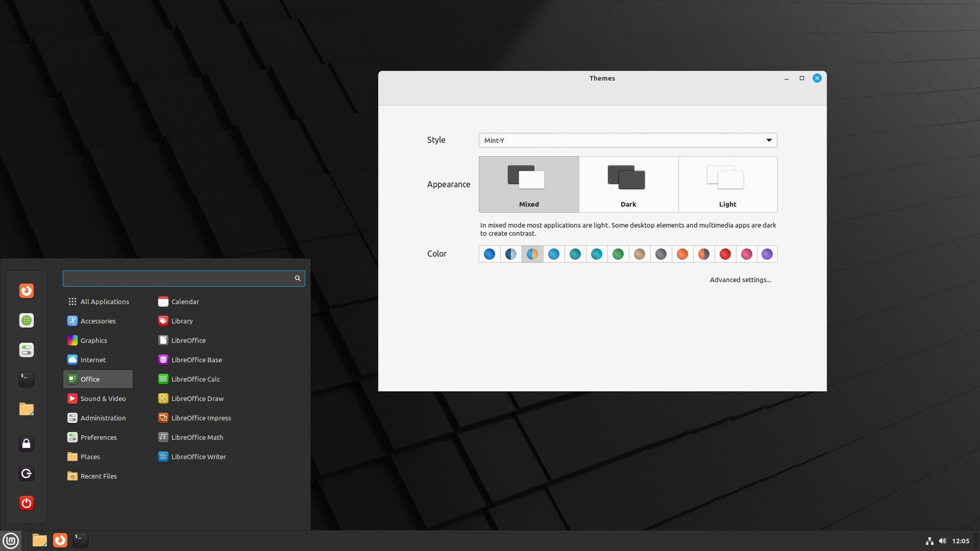
Task: Switch to the Sound & Video category
Action: (x=103, y=398)
